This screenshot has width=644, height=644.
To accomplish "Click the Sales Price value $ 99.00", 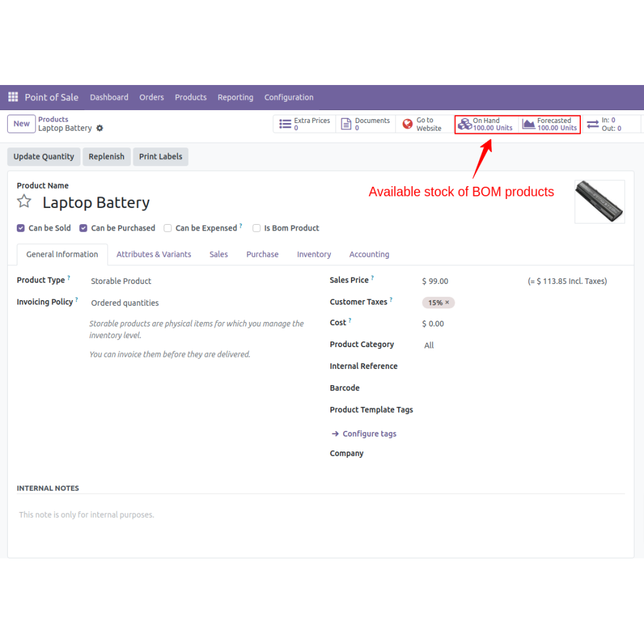I will 435,281.
